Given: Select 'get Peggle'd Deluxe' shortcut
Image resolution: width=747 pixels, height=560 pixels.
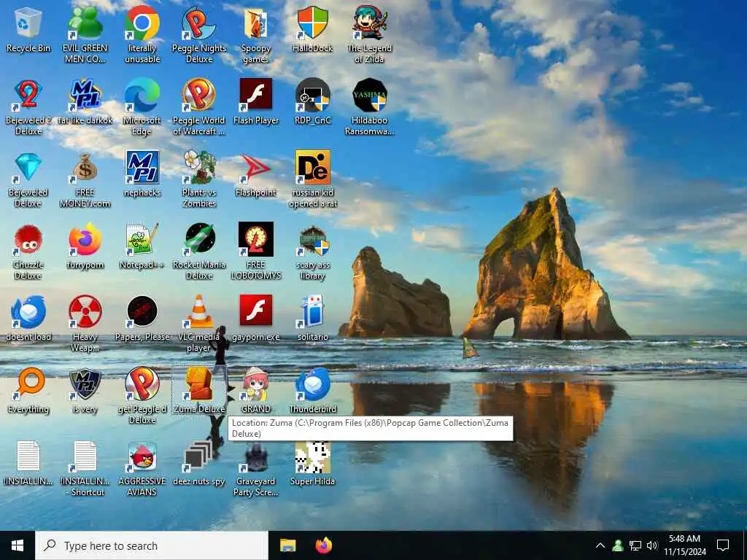Looking at the screenshot, I should click(x=142, y=396).
